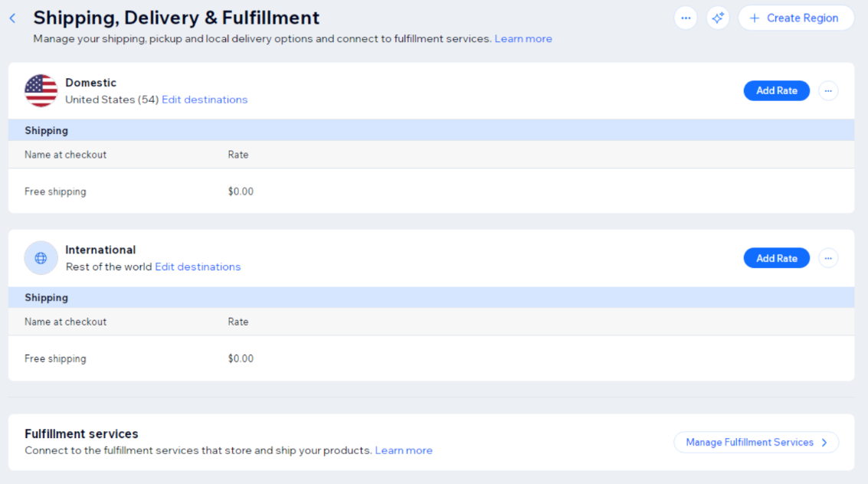Viewport: 868px width, 484px height.
Task: Click the United States flag icon
Action: tap(41, 91)
